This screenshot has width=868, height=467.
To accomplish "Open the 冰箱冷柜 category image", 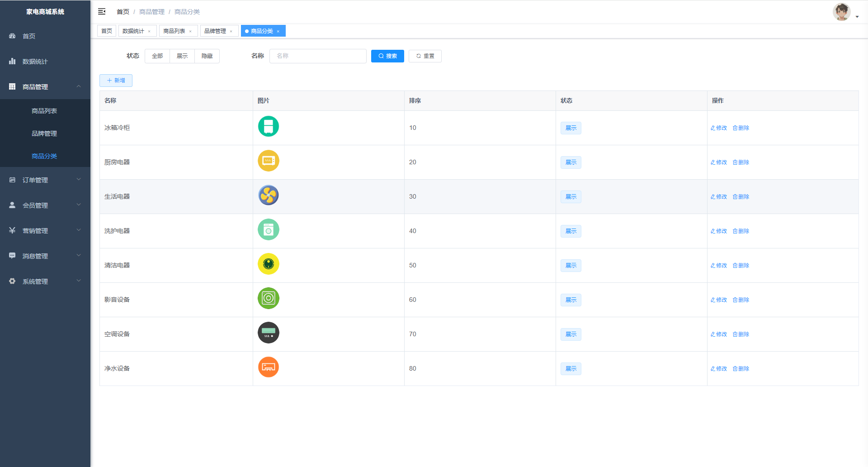I will (268, 127).
